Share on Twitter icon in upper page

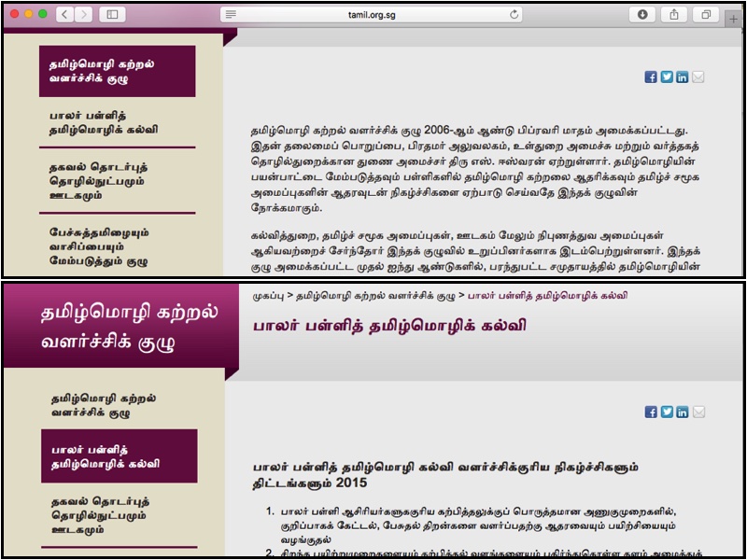[667, 77]
